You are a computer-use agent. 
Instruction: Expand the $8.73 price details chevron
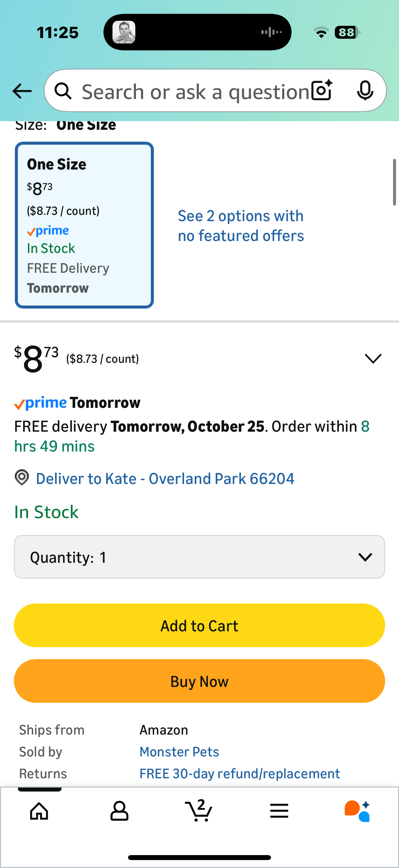[x=373, y=359]
